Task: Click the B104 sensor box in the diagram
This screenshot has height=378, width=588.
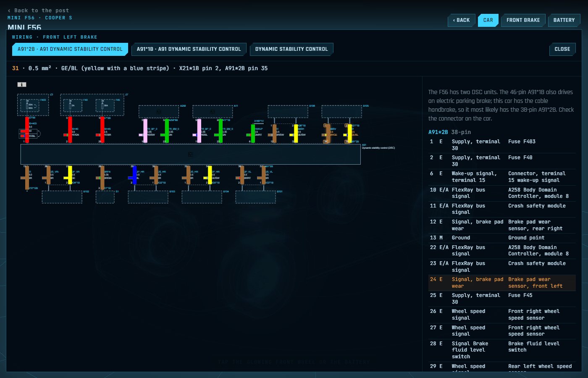Action: pos(202,197)
